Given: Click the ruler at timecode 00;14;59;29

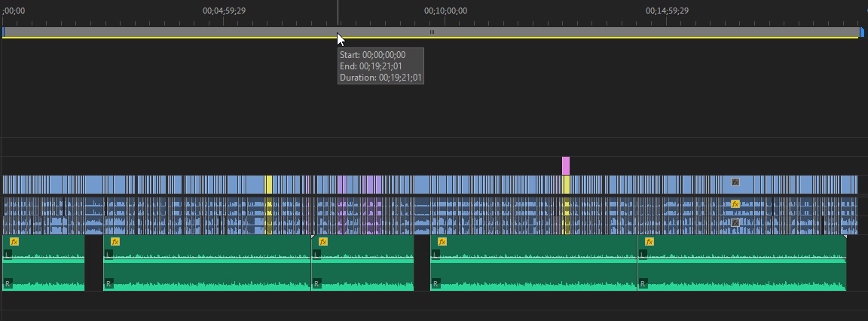Looking at the screenshot, I should 667,11.
